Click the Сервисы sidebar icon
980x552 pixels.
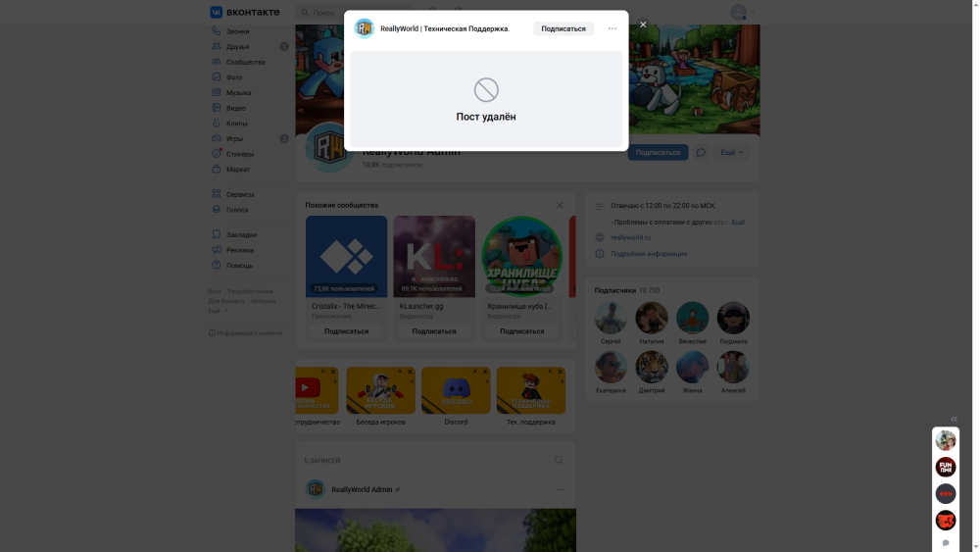217,194
